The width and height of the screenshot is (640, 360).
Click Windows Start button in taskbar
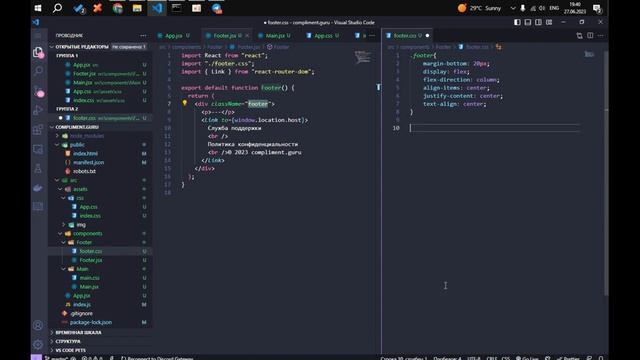(38, 8)
